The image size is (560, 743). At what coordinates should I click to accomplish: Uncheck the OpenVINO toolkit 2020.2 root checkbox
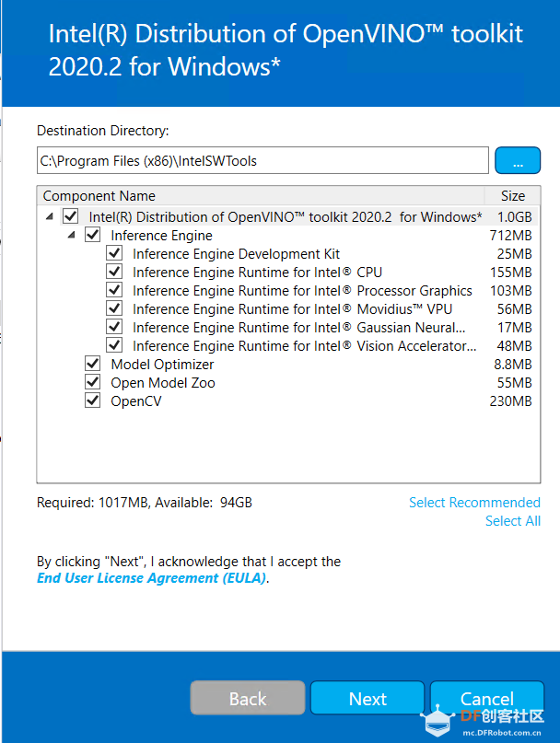[71, 216]
